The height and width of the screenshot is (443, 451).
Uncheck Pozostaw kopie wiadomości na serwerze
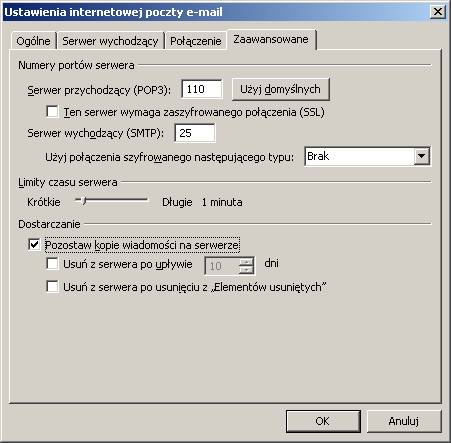[34, 245]
